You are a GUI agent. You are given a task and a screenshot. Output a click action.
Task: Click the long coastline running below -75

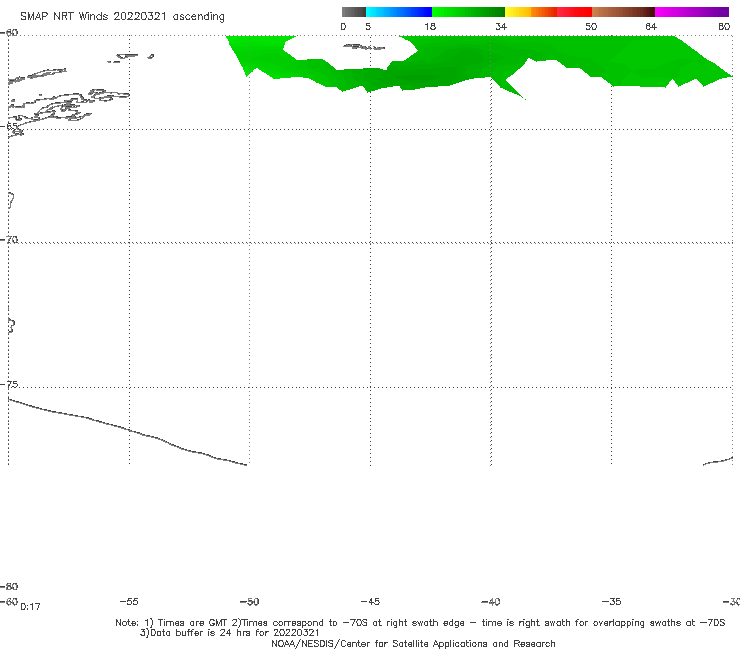coord(127,431)
